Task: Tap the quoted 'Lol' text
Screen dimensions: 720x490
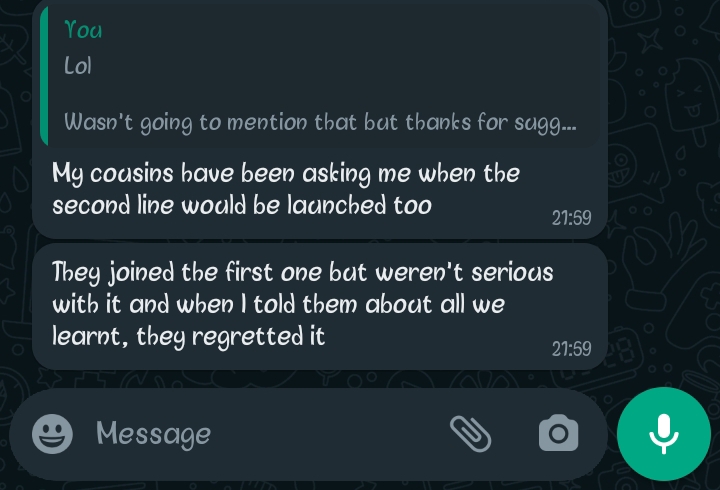Action: click(78, 65)
